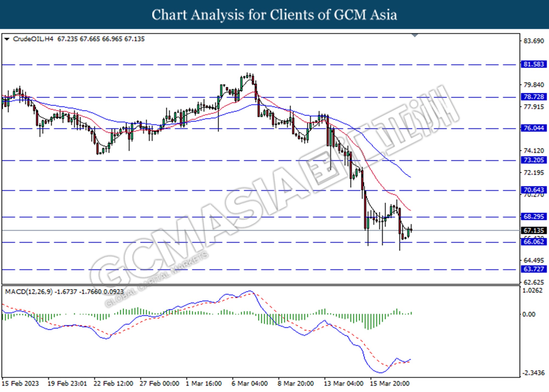Click the MACD scale value 0.00
The width and height of the screenshot is (549, 392).
pos(529,315)
